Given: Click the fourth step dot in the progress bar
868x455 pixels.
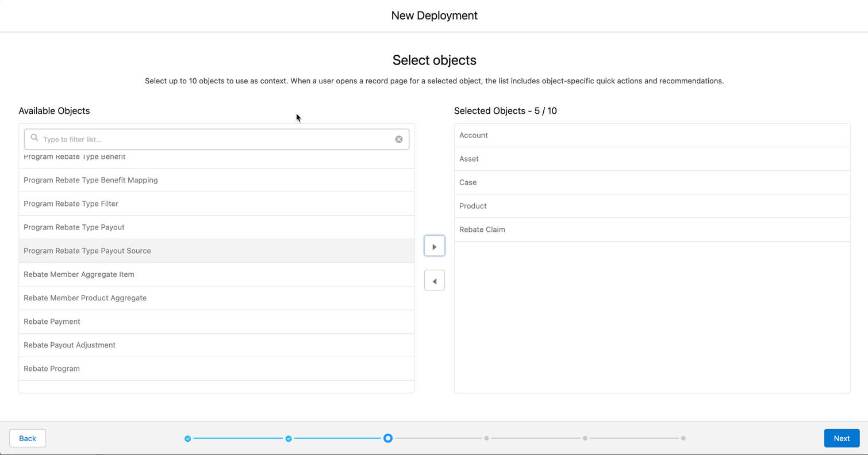Looking at the screenshot, I should coord(486,438).
